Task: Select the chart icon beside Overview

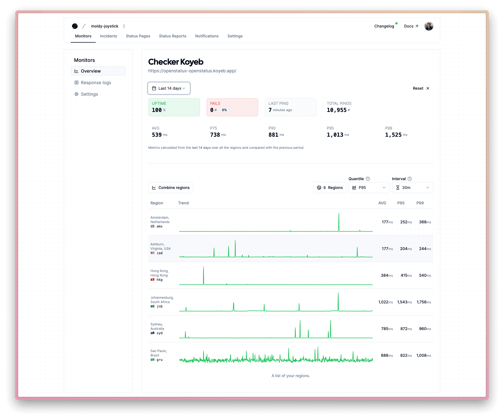Action: (76, 71)
